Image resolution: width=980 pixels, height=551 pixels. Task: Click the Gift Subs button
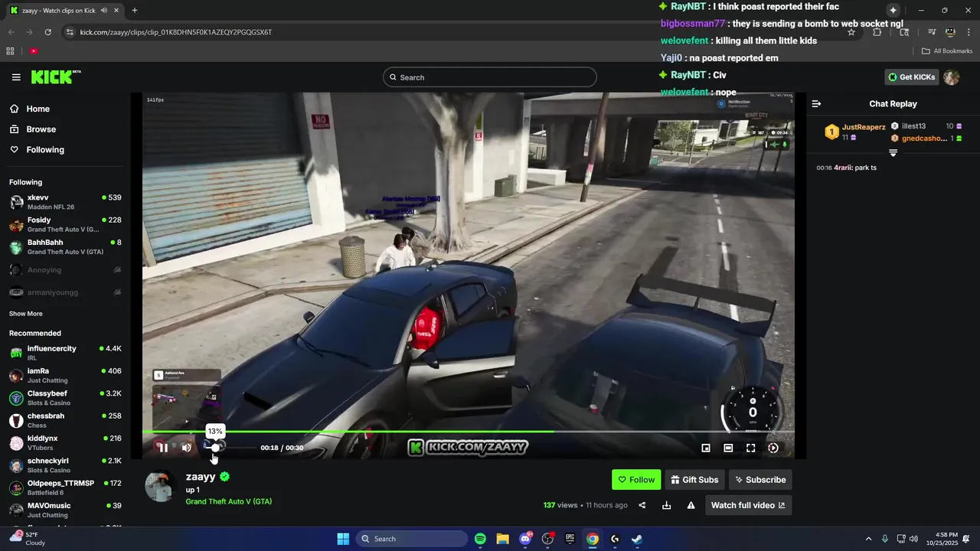pos(694,480)
